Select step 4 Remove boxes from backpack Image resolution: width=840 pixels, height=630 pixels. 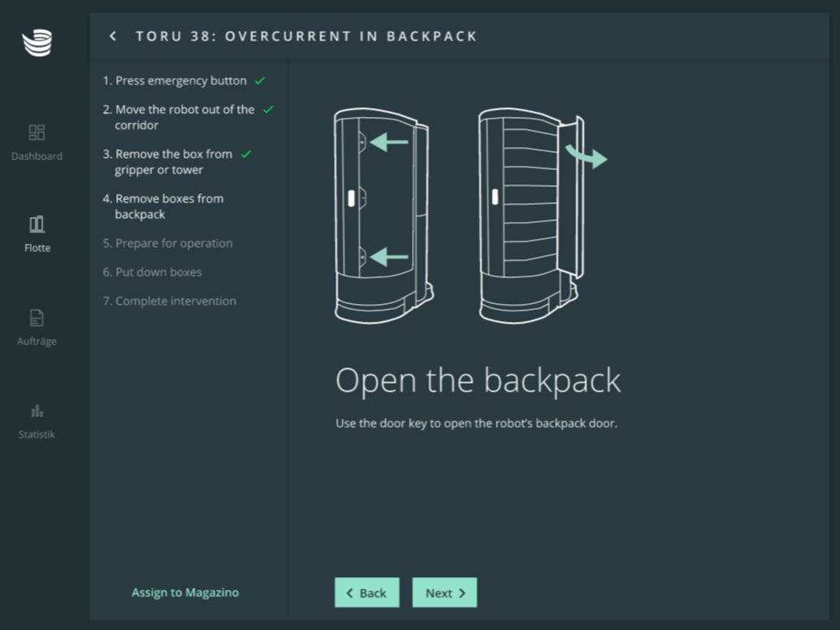point(168,206)
